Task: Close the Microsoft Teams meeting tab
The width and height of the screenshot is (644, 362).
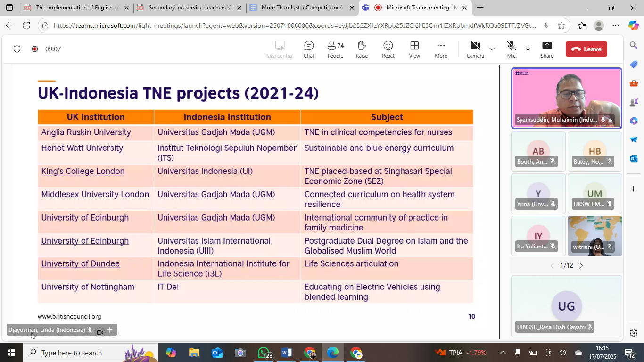Action: coord(464,8)
